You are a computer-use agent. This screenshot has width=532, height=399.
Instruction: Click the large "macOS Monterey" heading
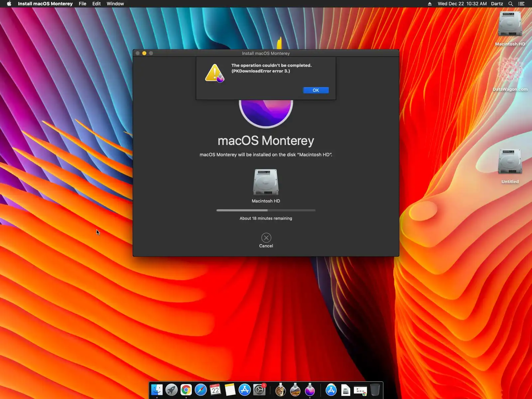tap(266, 141)
